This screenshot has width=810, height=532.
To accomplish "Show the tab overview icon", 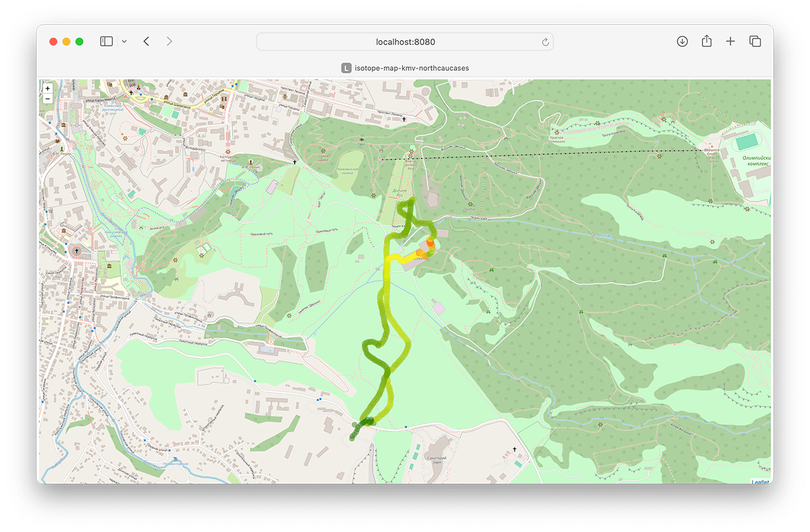I will point(755,41).
